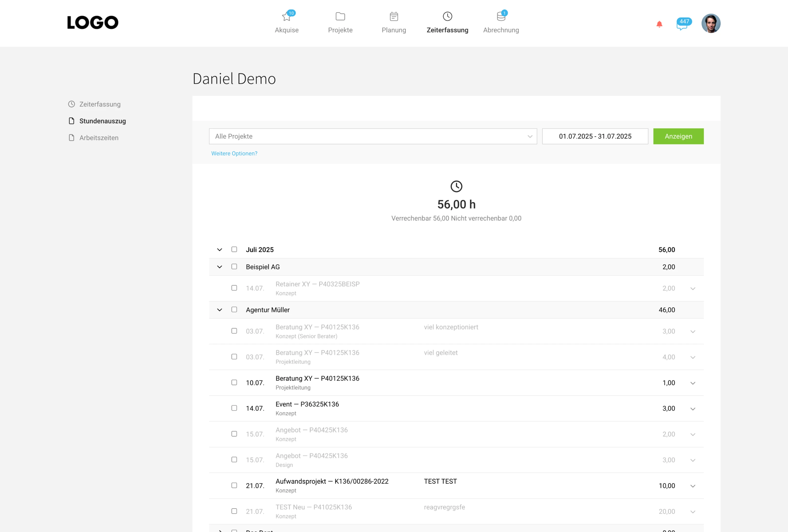
Task: Open chat messages with 447 badge
Action: (x=682, y=24)
